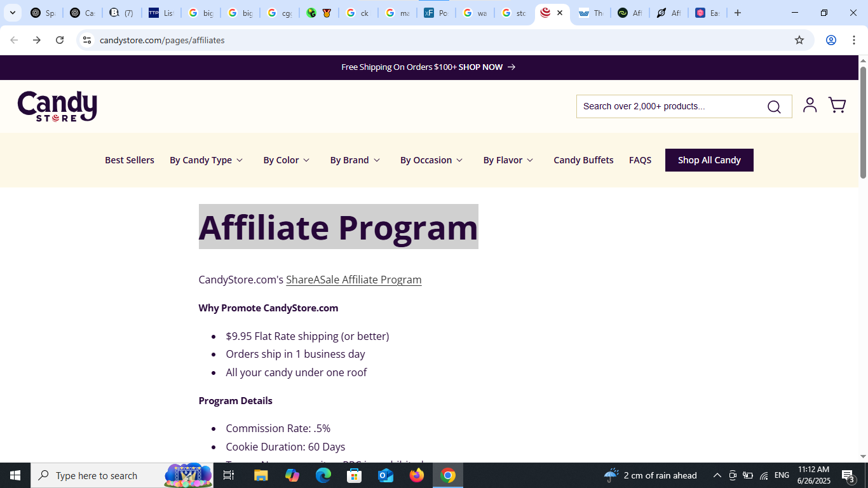The image size is (868, 488).
Task: Click the browser reload button
Action: [60, 40]
